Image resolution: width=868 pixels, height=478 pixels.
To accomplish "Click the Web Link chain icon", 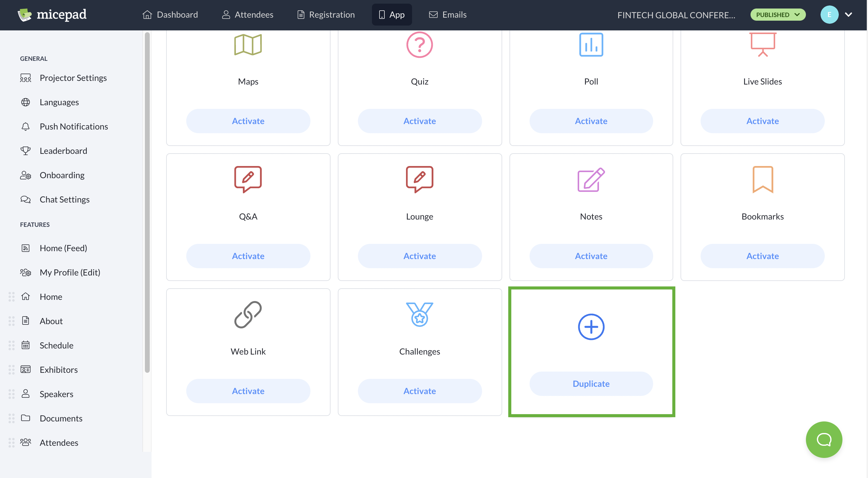I will coord(248,314).
